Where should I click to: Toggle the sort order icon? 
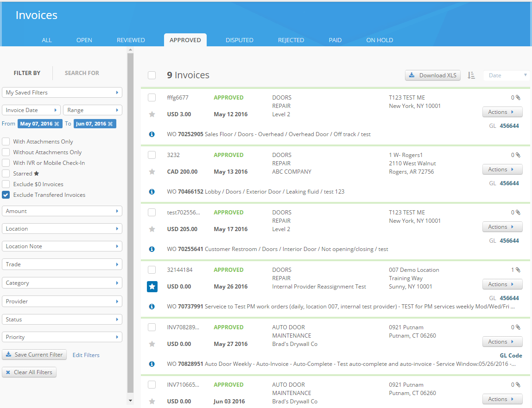point(471,75)
